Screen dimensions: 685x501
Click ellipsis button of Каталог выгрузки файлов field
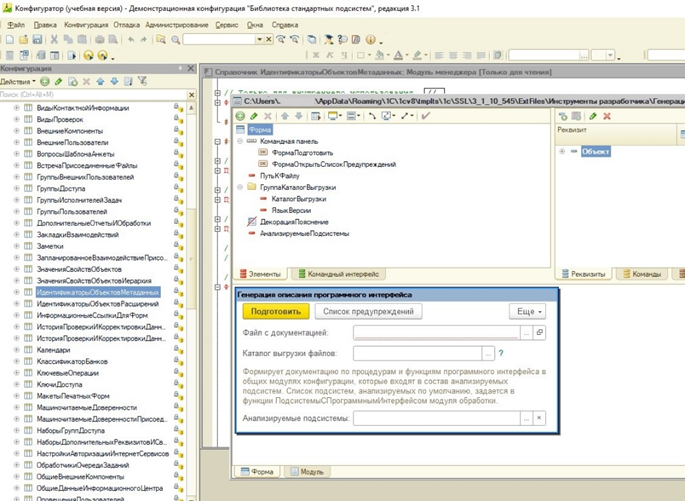[x=488, y=353]
